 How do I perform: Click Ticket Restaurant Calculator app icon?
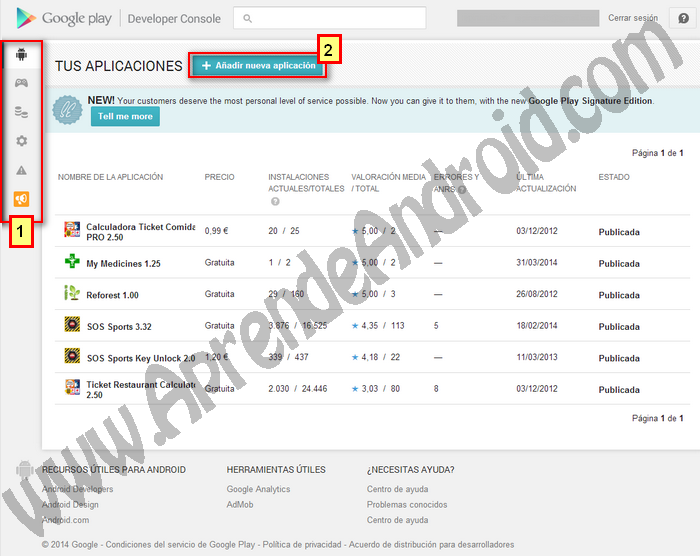(x=72, y=387)
